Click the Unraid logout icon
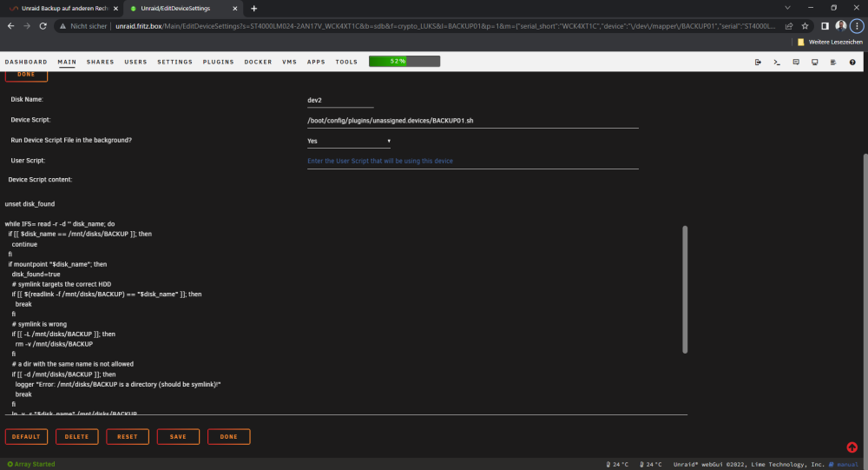This screenshot has width=868, height=470. (758, 62)
